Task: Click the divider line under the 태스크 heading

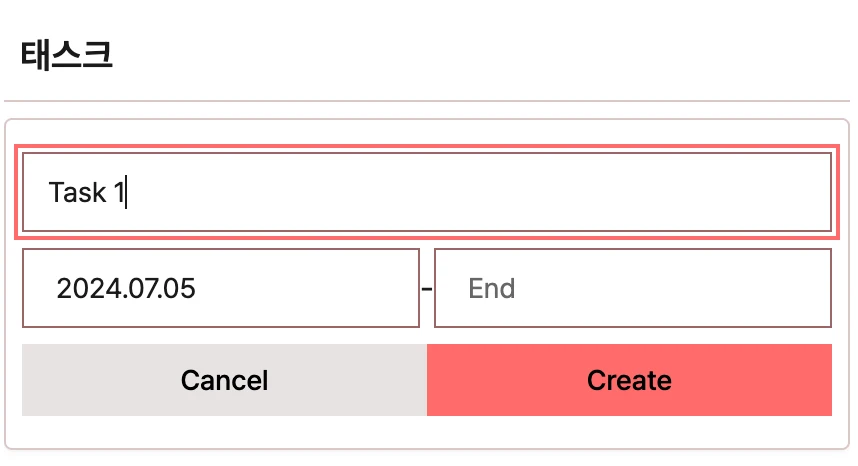Action: click(x=427, y=101)
